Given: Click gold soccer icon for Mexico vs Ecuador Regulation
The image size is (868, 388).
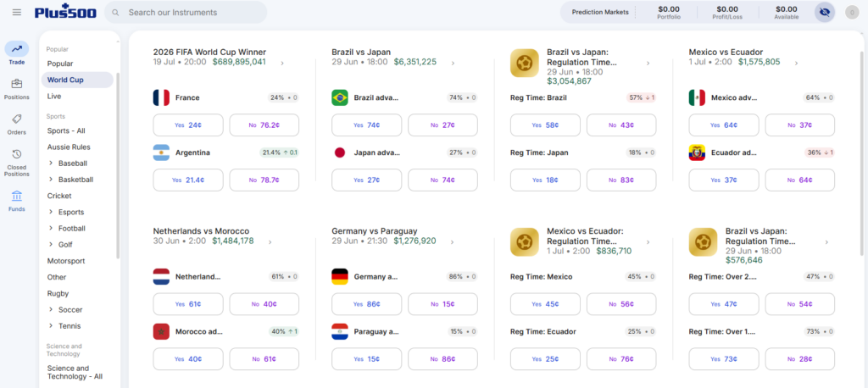Looking at the screenshot, I should [x=524, y=242].
